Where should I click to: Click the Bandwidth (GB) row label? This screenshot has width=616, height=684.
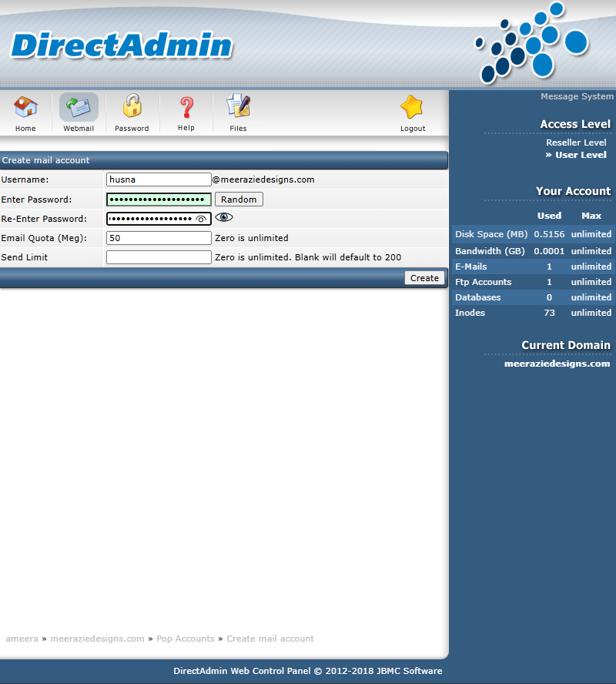490,251
